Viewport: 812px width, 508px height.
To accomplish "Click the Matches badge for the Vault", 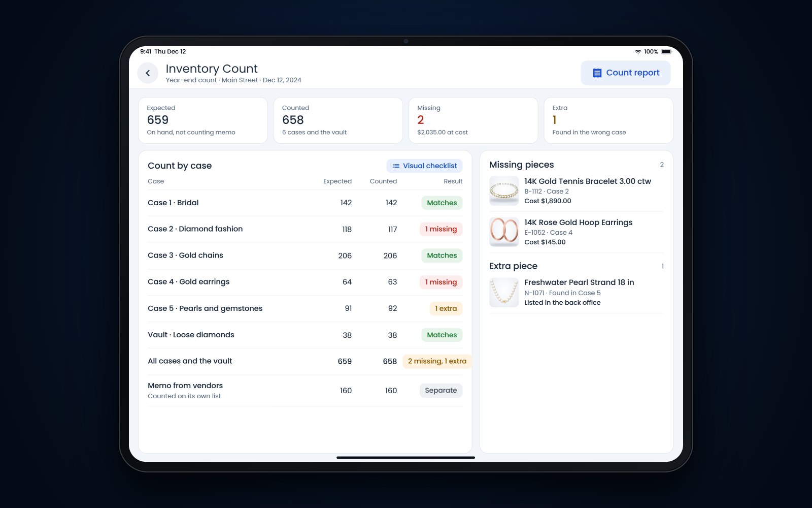I will [442, 335].
